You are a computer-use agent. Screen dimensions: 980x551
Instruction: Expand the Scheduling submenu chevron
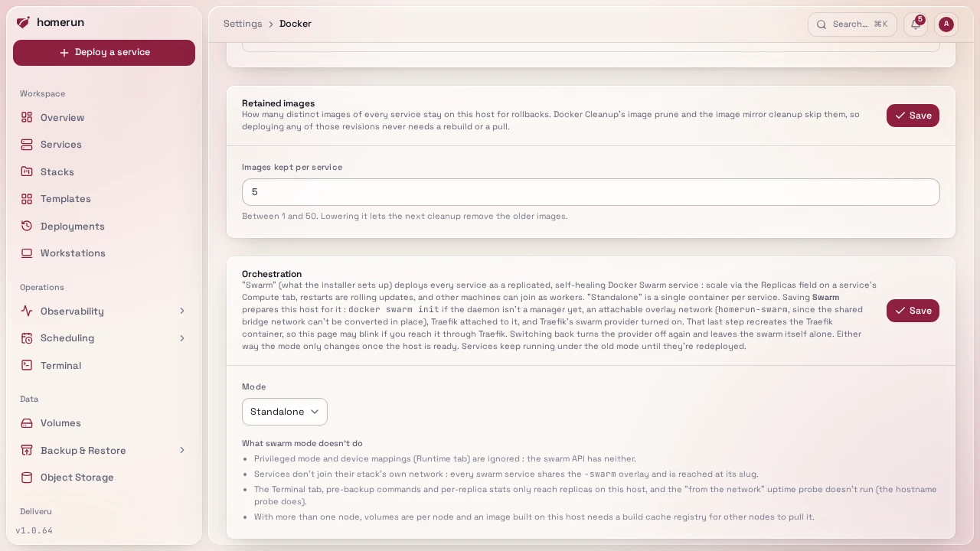coord(182,337)
